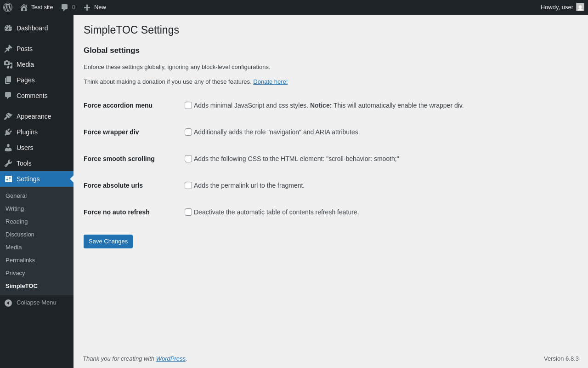
Task: Check the Force absolute urls option
Action: [188, 185]
